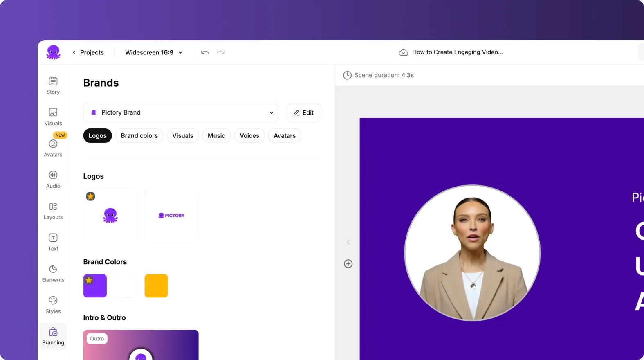
Task: Expand the Pictory Brand selector dropdown
Action: 181,112
